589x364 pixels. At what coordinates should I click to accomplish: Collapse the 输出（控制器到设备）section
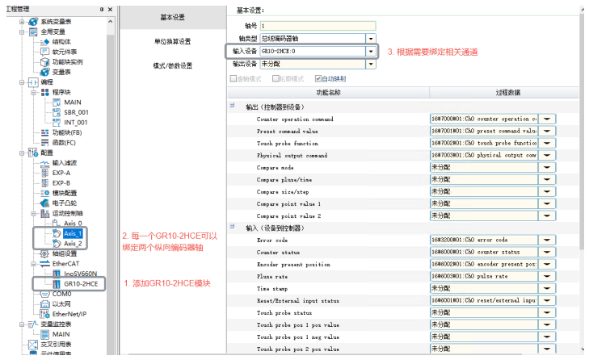[x=232, y=106]
